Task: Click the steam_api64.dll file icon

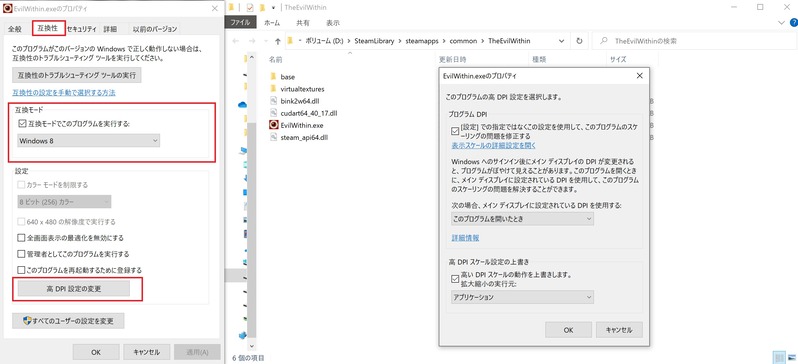Action: pyautogui.click(x=274, y=137)
